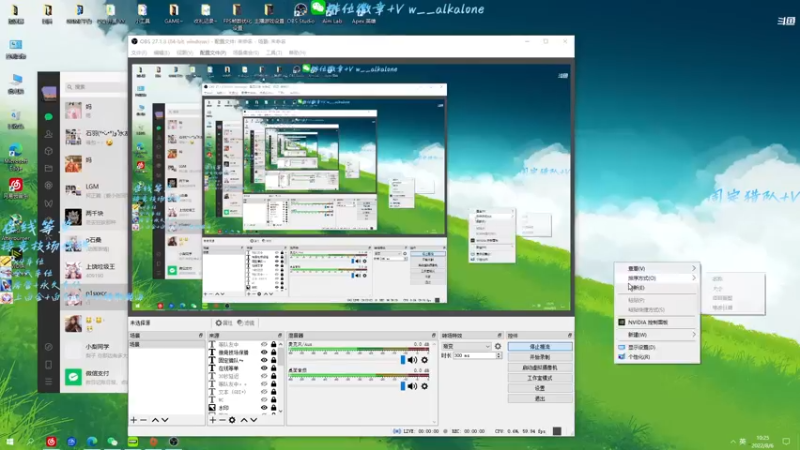800x450 pixels.
Task: Choose NVIDIA 控制面板 in context menu
Action: pos(657,322)
